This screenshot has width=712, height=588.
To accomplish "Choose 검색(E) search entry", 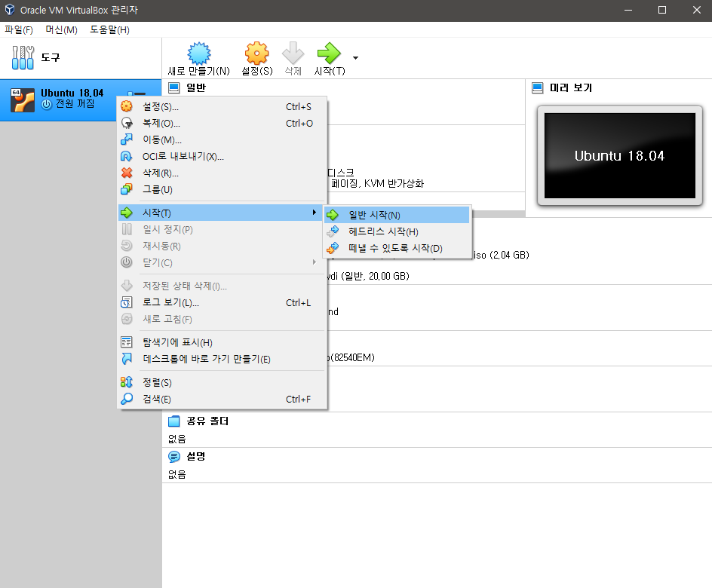I will pos(222,400).
